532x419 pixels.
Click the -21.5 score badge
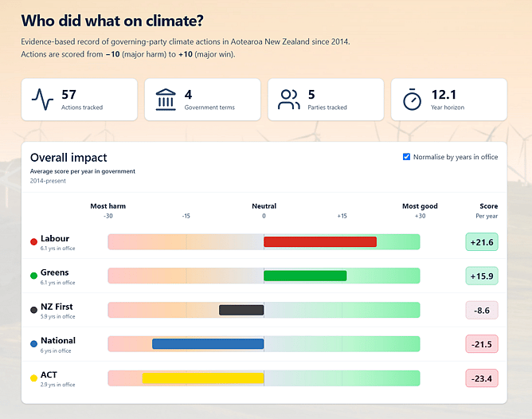coord(482,344)
